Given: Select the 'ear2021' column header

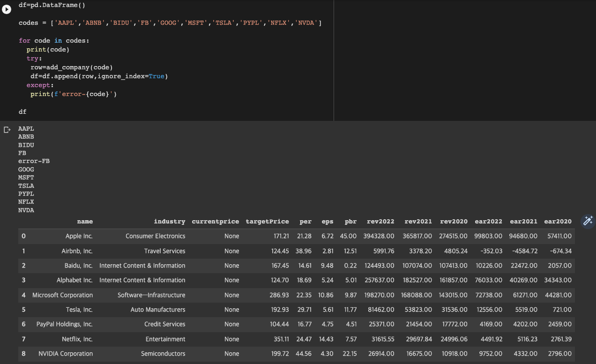Looking at the screenshot, I should tap(523, 222).
